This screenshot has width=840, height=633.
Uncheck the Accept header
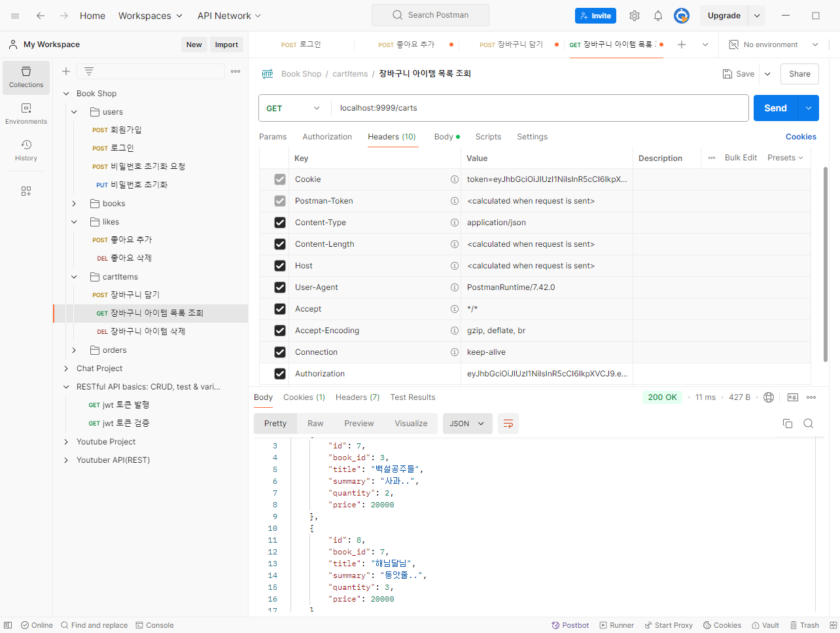click(x=280, y=309)
